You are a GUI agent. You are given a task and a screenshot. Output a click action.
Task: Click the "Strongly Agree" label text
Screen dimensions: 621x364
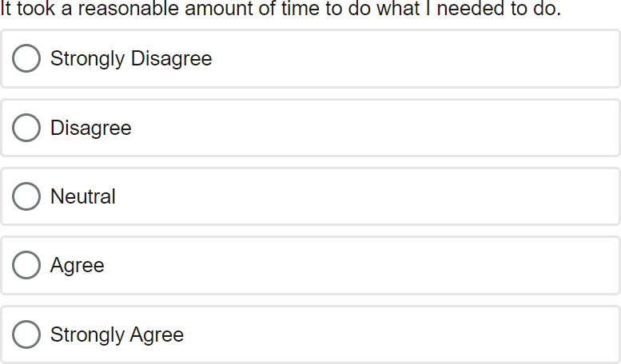tap(117, 334)
